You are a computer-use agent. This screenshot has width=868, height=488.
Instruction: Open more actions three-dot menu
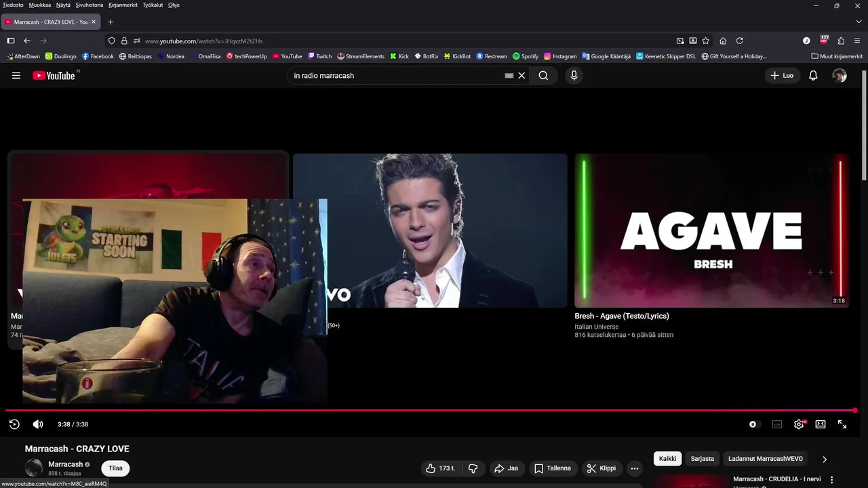(x=635, y=468)
